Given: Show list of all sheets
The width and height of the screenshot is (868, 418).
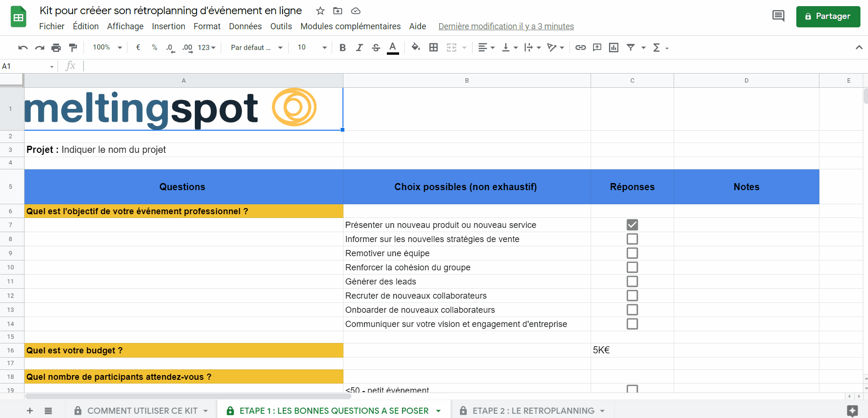Looking at the screenshot, I should coord(48,411).
